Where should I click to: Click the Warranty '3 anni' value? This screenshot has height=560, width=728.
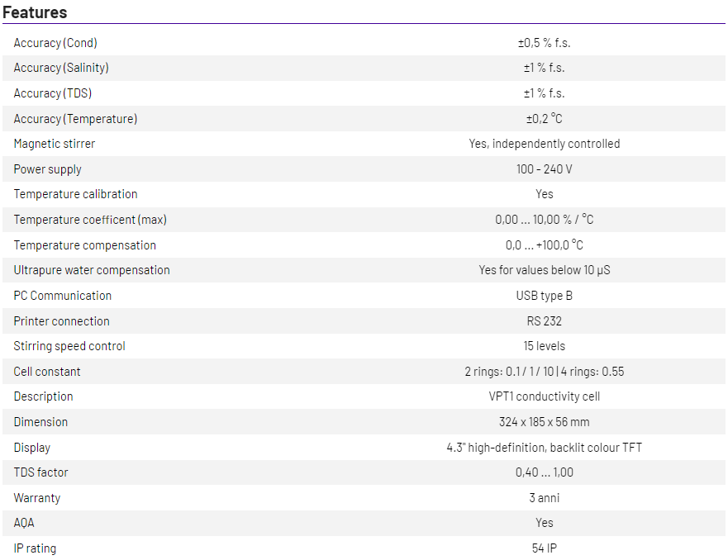544,498
